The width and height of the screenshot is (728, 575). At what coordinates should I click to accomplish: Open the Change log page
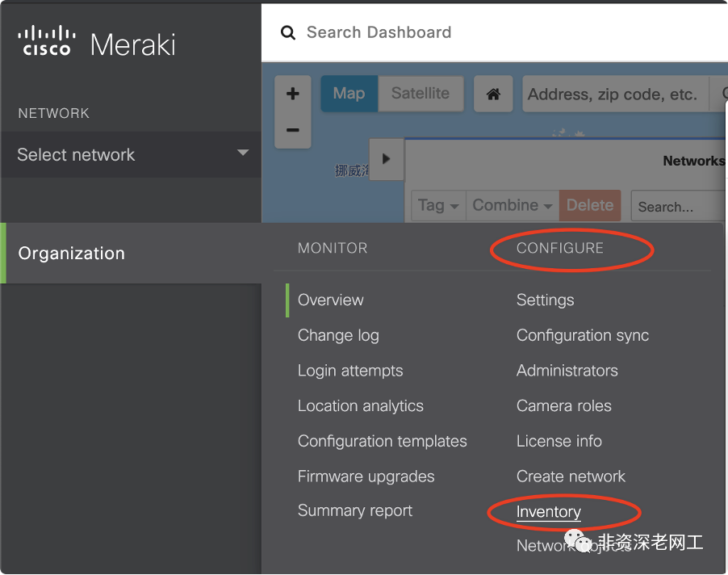pyautogui.click(x=338, y=335)
